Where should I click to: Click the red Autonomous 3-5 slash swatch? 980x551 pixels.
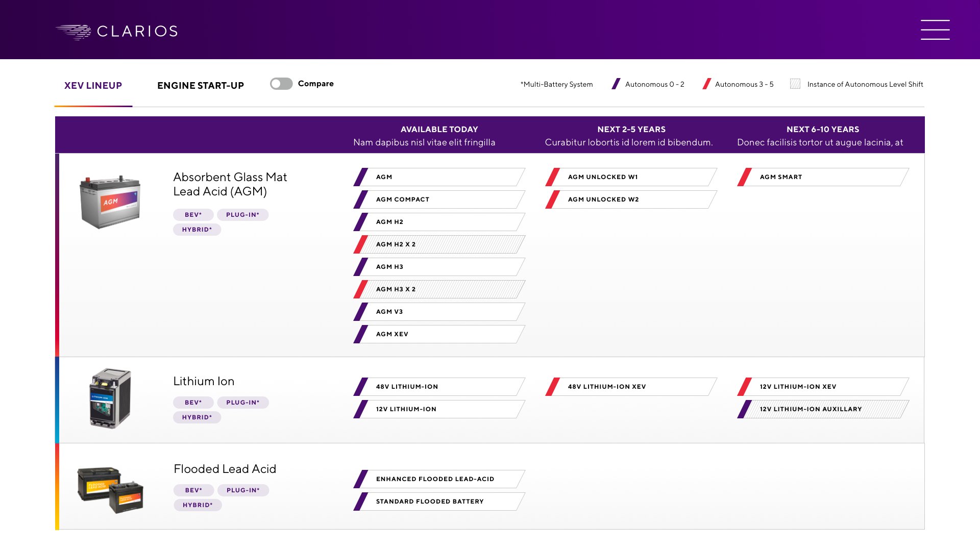point(707,84)
